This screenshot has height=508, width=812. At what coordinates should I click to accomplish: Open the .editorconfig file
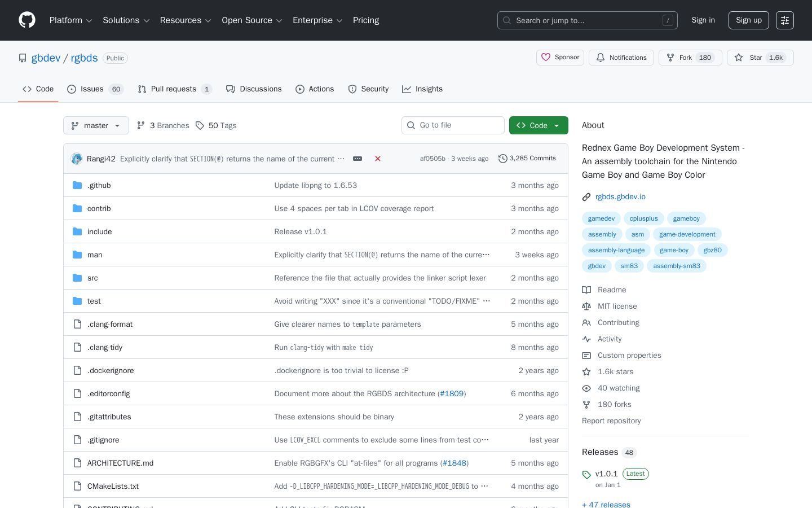click(x=108, y=393)
